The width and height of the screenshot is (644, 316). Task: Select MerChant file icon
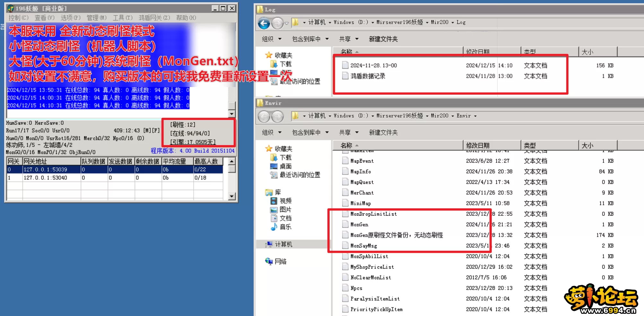coord(345,192)
